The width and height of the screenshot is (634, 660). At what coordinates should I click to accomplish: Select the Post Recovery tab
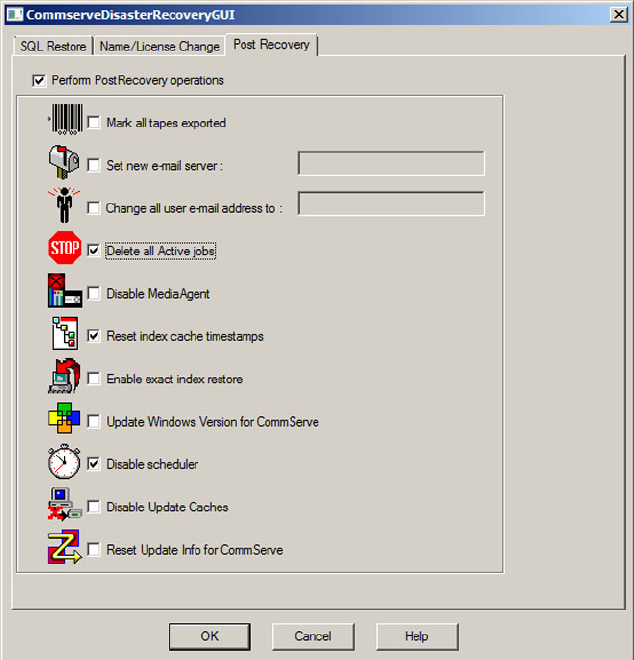(x=272, y=44)
